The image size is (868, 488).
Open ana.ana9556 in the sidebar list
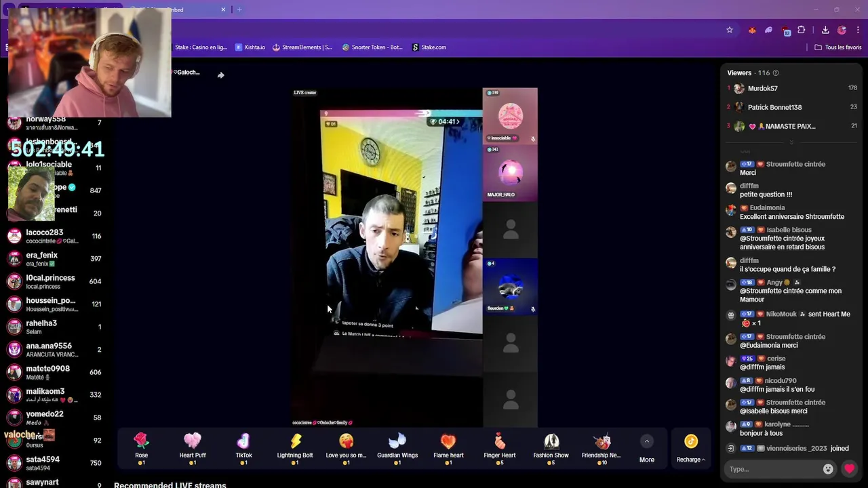point(56,350)
